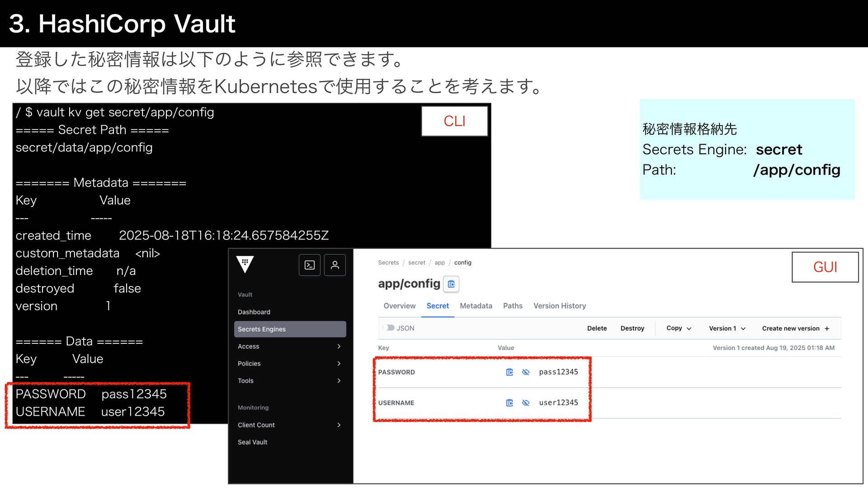Screen dimensions: 868x488
Task: Click the CLI label box
Action: point(454,121)
